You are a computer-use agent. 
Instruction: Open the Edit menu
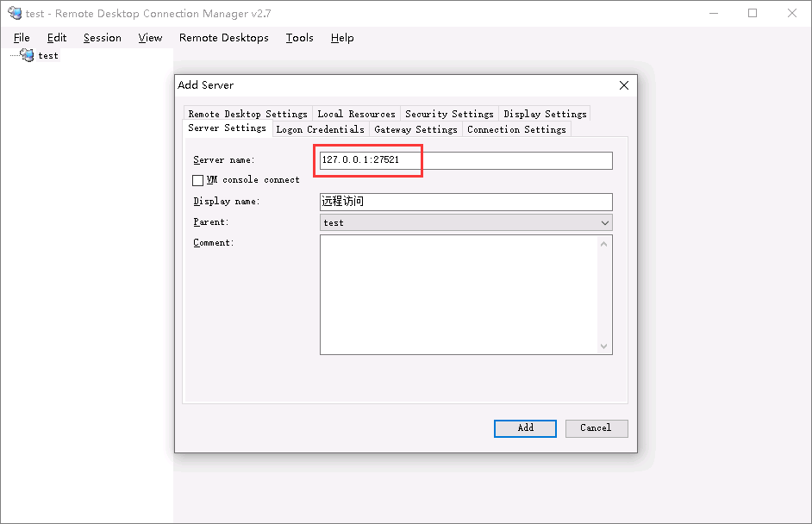pyautogui.click(x=57, y=38)
